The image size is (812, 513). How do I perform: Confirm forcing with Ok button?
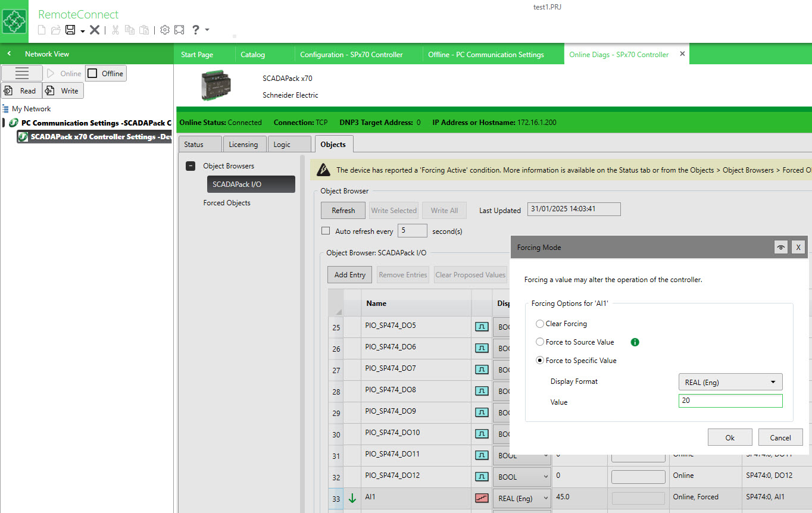click(730, 437)
